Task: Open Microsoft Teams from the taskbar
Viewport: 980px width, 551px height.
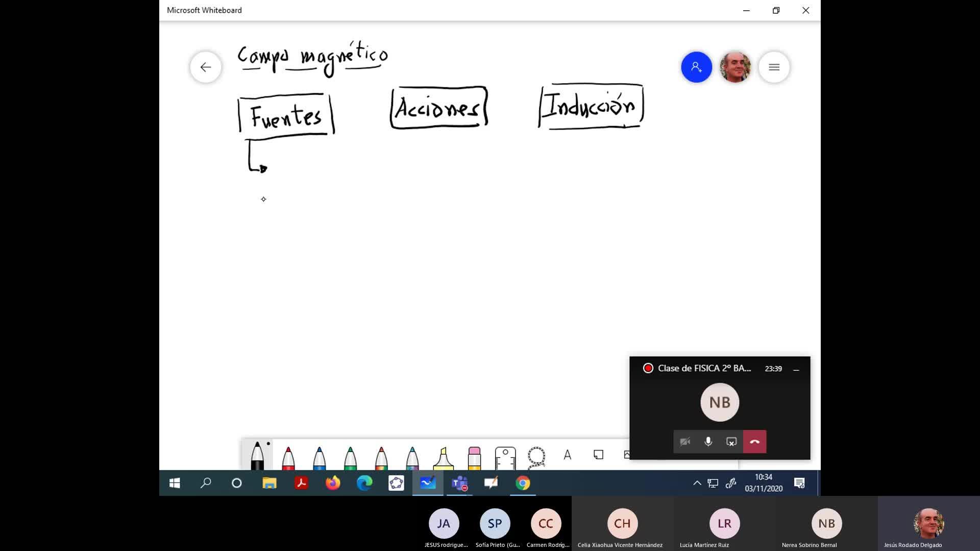Action: pos(459,483)
